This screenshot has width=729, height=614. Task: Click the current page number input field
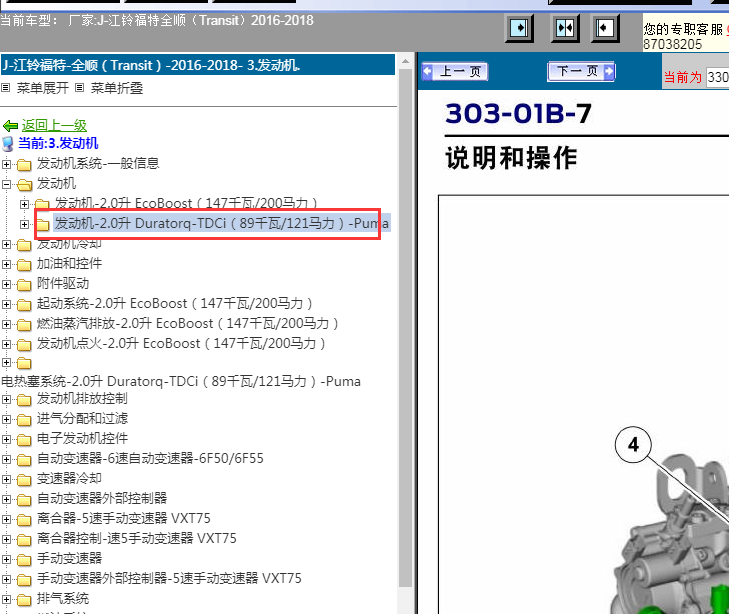[717, 77]
